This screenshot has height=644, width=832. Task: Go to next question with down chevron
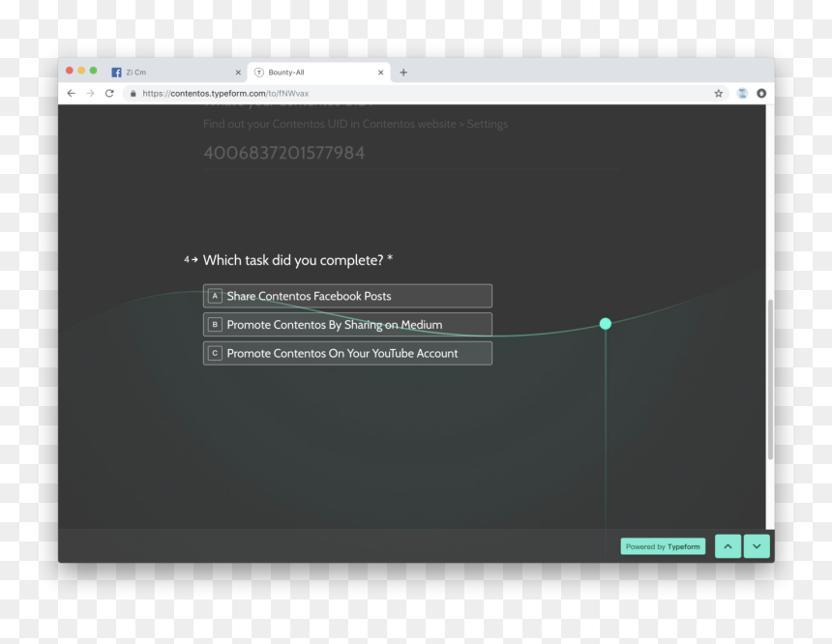pyautogui.click(x=757, y=546)
